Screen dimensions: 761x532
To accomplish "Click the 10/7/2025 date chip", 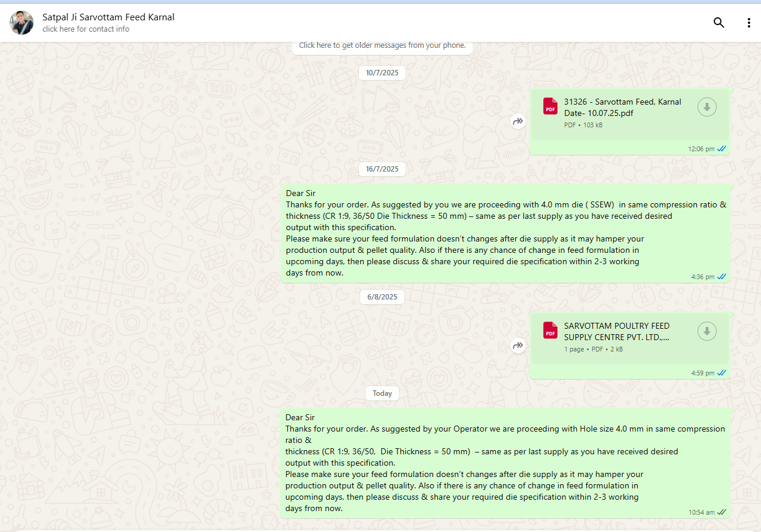I will coord(382,73).
